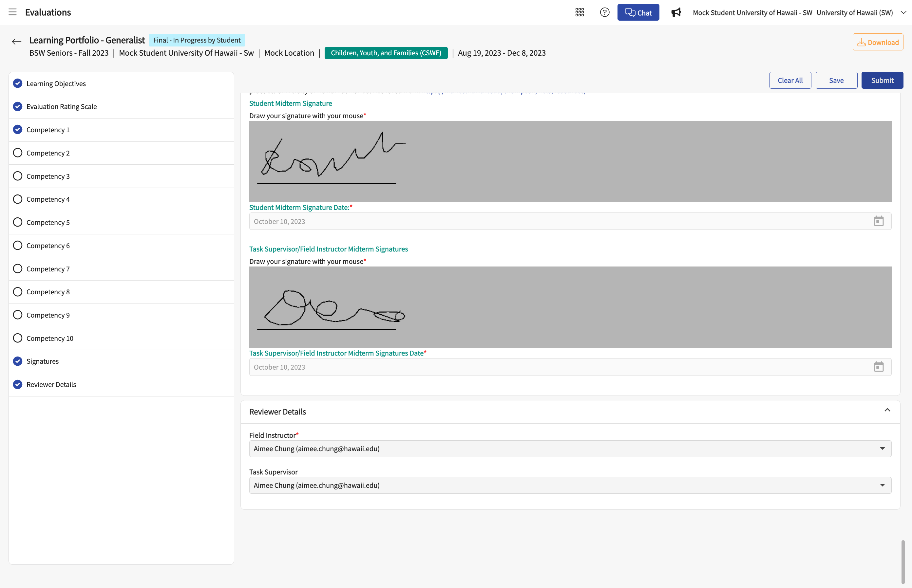912x588 pixels.
Task: Click the Children, Youth, and Families badge
Action: coord(386,53)
